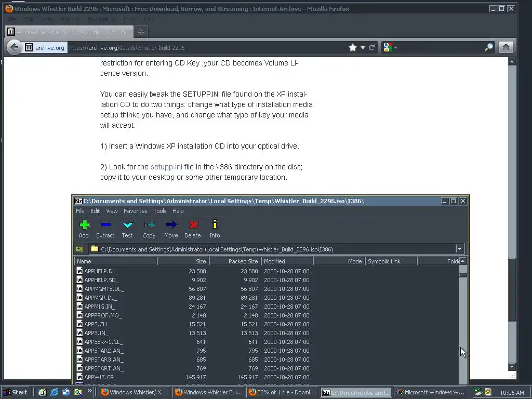Open the 7-Zip File menu
532x399 pixels.
pyautogui.click(x=80, y=211)
